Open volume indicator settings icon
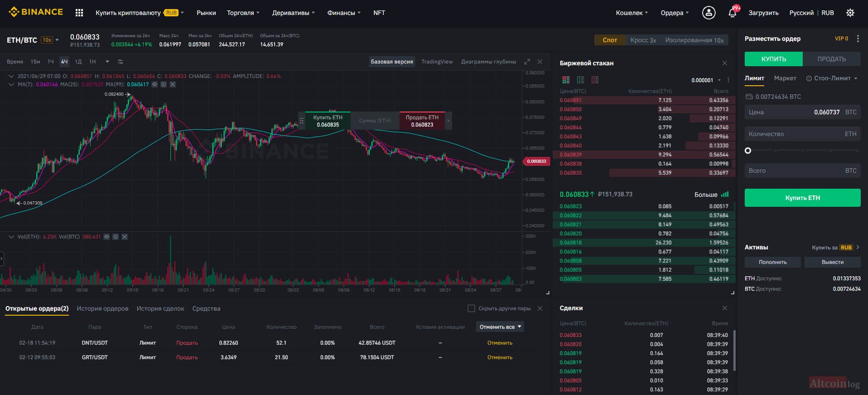868x395 pixels. [116, 237]
